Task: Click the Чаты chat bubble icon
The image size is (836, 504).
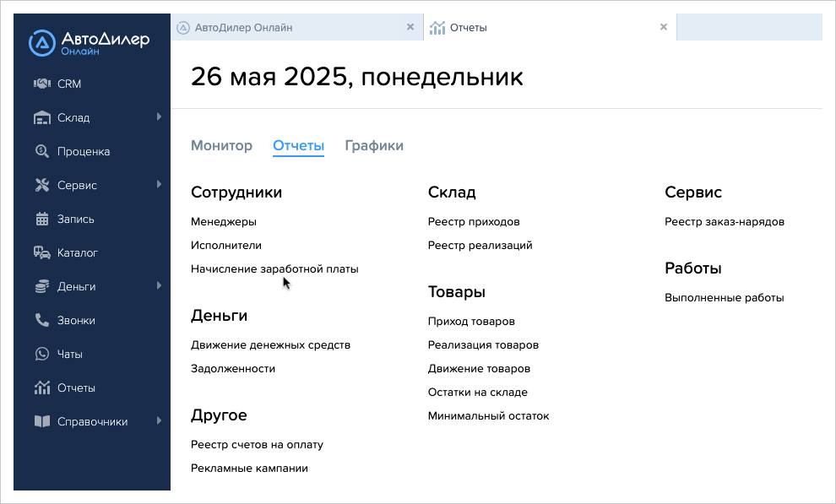Action: (x=42, y=354)
